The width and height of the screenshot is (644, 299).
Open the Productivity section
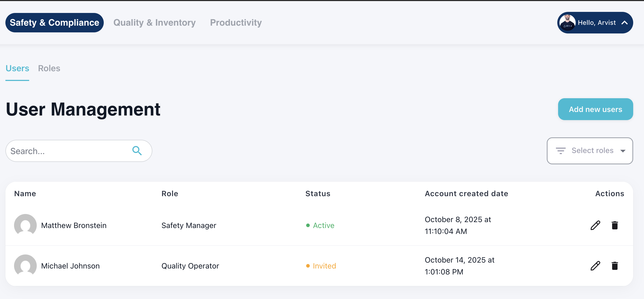236,23
